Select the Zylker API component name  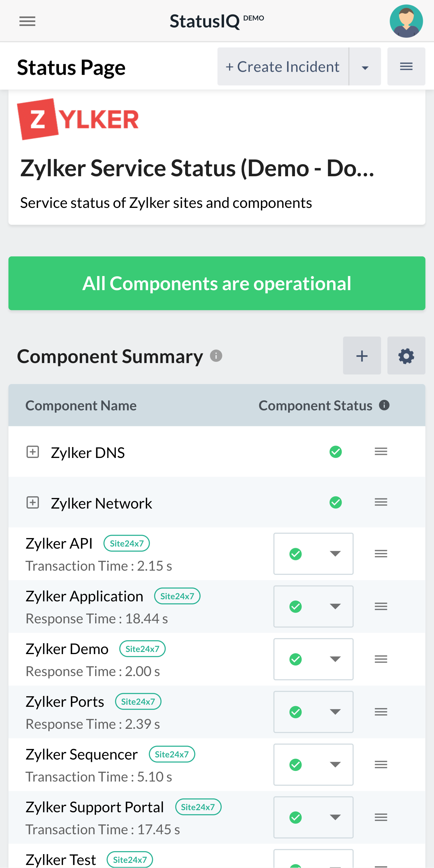59,543
